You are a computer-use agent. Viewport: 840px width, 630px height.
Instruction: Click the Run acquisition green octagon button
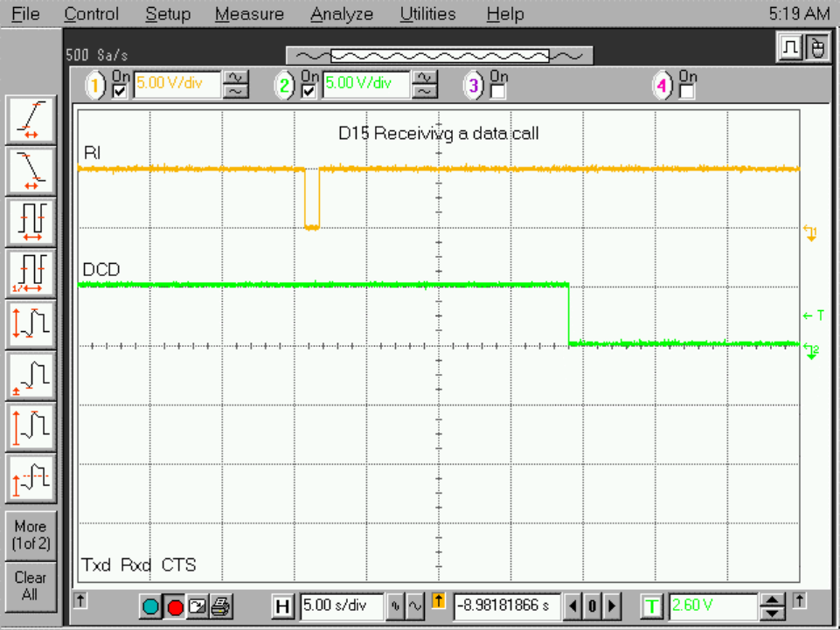tap(150, 606)
